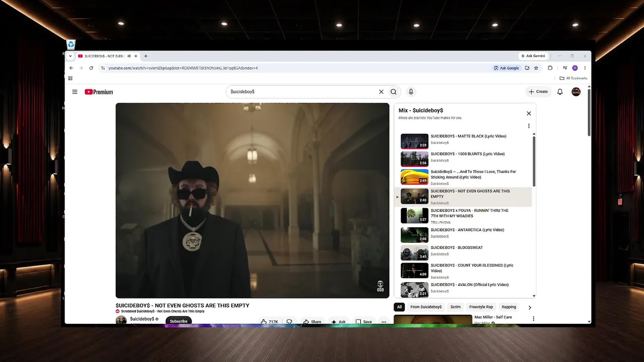The height and width of the screenshot is (362, 644).
Task: Click Ask Google in the address bar
Action: pos(506,68)
